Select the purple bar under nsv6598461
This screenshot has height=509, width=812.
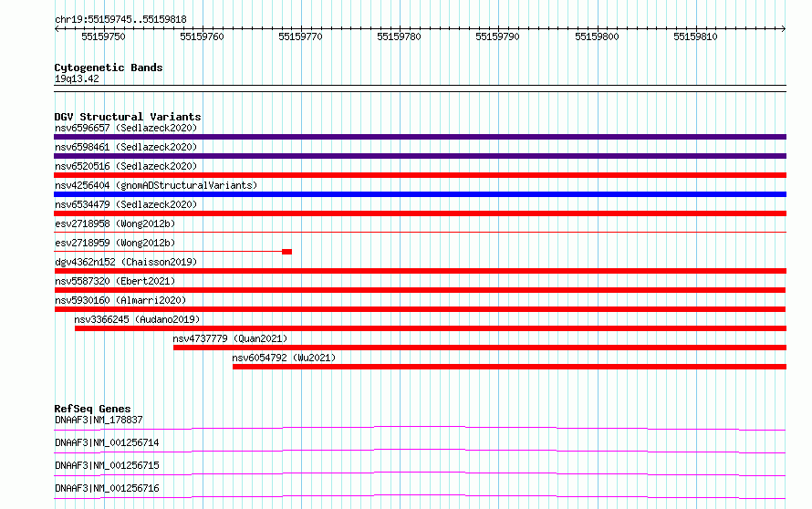pos(420,156)
